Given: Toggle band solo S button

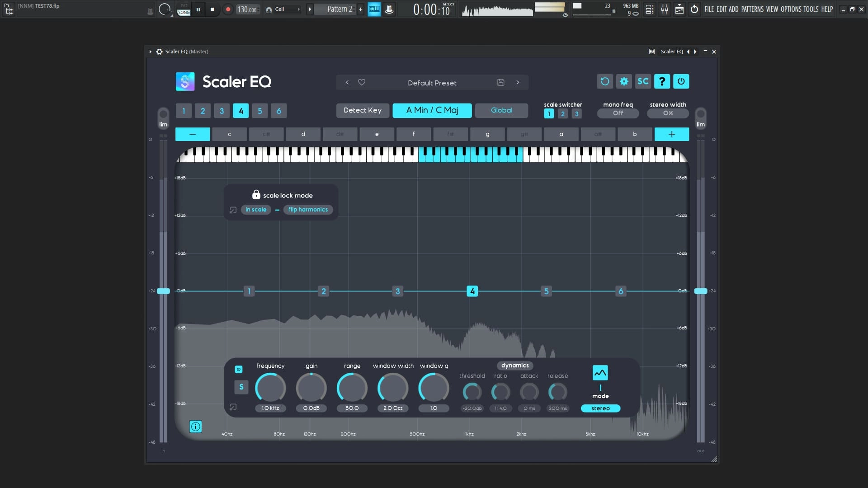Looking at the screenshot, I should click(x=241, y=387).
